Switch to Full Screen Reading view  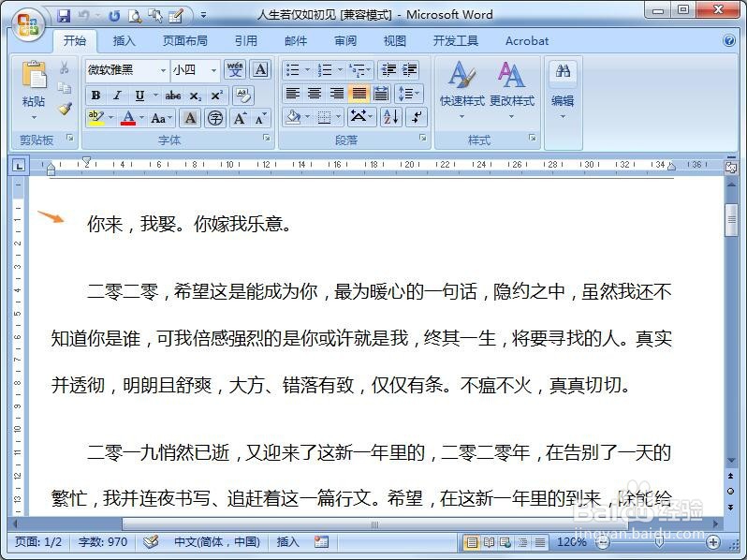489,542
